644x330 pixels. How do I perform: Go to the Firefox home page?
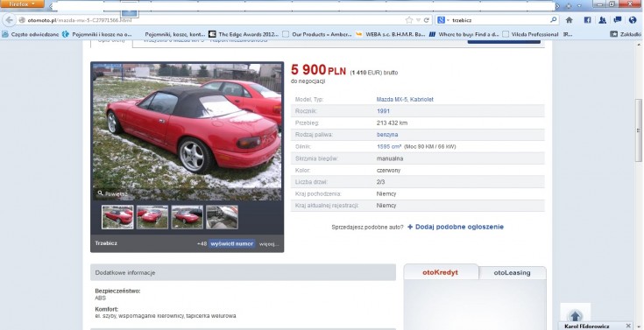pos(569,20)
